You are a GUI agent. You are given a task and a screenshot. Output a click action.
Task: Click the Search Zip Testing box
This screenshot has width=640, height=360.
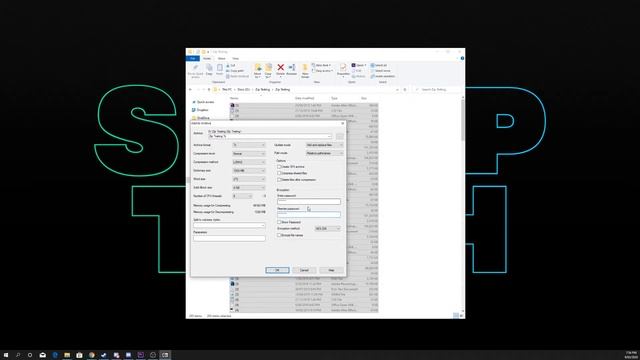[x=439, y=89]
